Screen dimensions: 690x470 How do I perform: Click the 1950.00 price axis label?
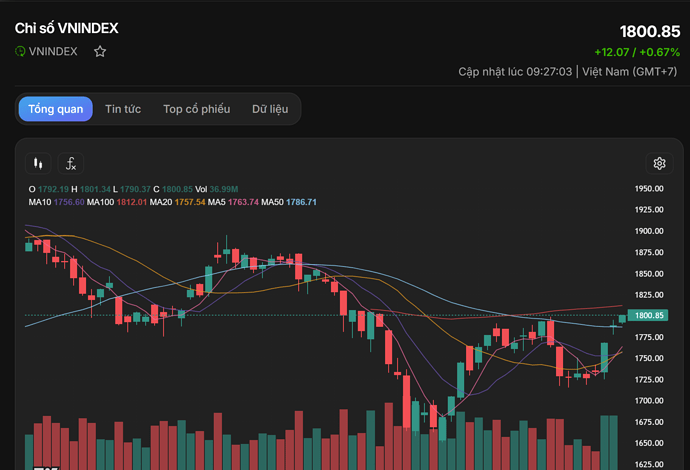[649, 189]
